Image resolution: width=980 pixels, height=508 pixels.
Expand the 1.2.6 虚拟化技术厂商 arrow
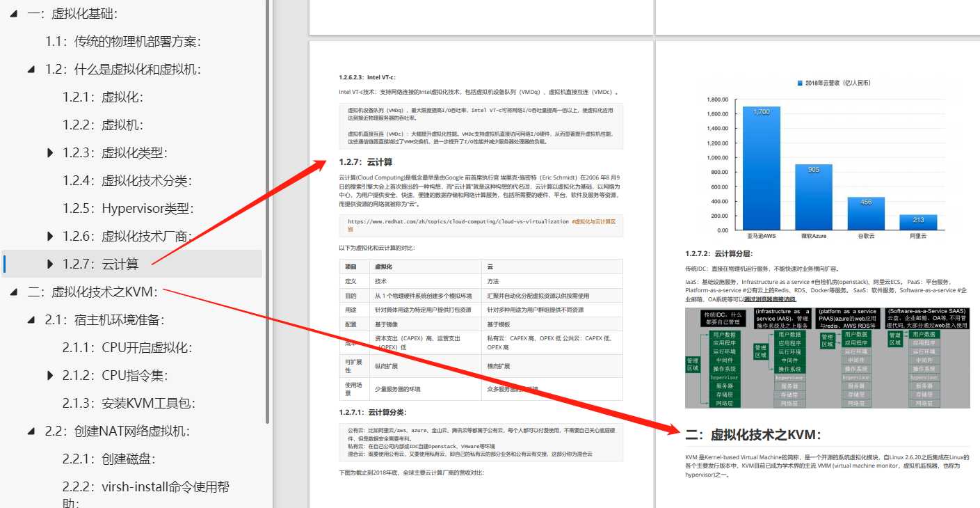click(x=49, y=237)
